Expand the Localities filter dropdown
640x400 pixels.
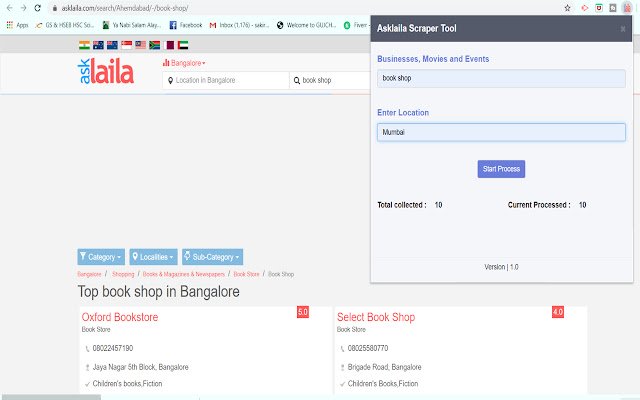pyautogui.click(x=153, y=257)
